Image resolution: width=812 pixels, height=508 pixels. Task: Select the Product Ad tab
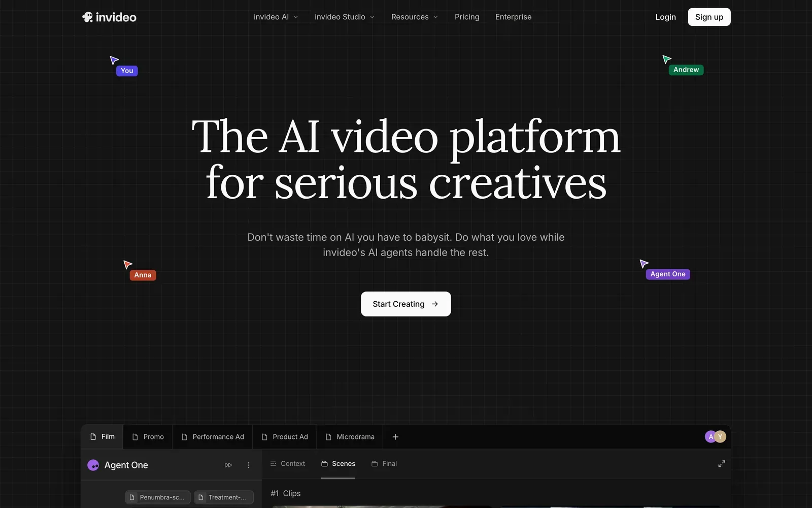tap(284, 437)
